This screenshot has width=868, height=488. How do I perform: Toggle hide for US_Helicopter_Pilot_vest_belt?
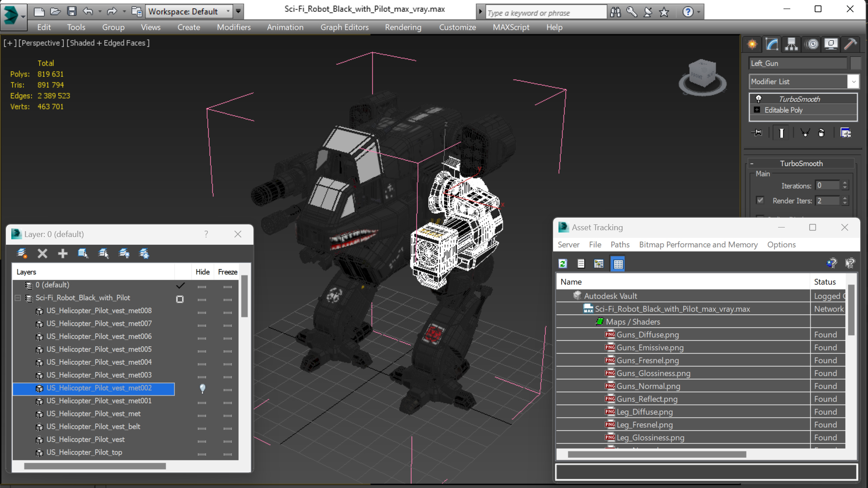pyautogui.click(x=202, y=428)
